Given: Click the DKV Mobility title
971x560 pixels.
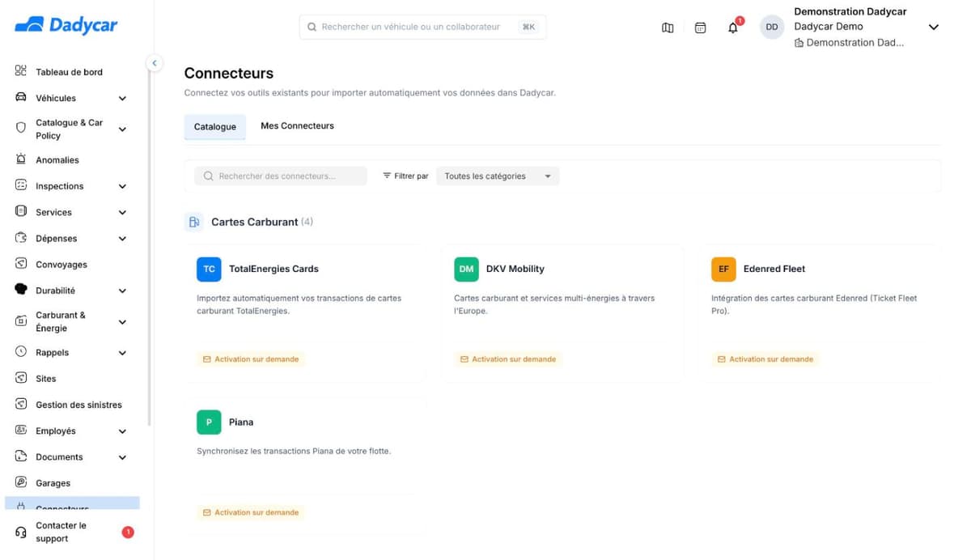Looking at the screenshot, I should pyautogui.click(x=515, y=269).
